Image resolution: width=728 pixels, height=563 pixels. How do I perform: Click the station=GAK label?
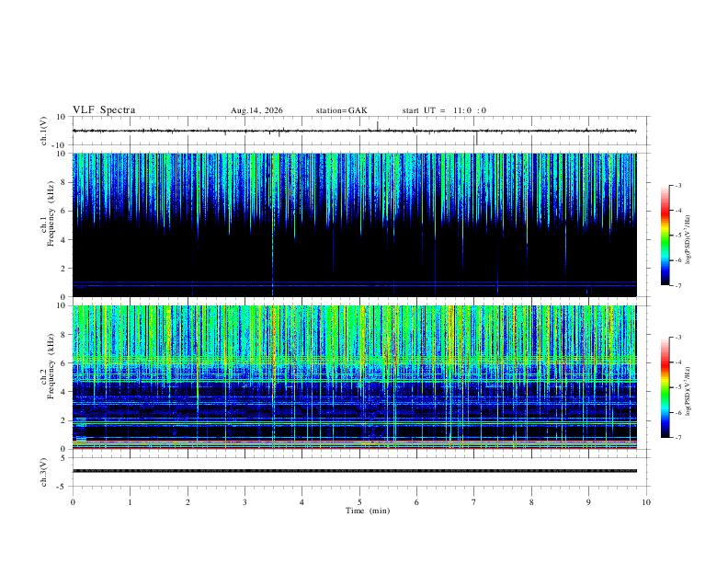click(341, 110)
